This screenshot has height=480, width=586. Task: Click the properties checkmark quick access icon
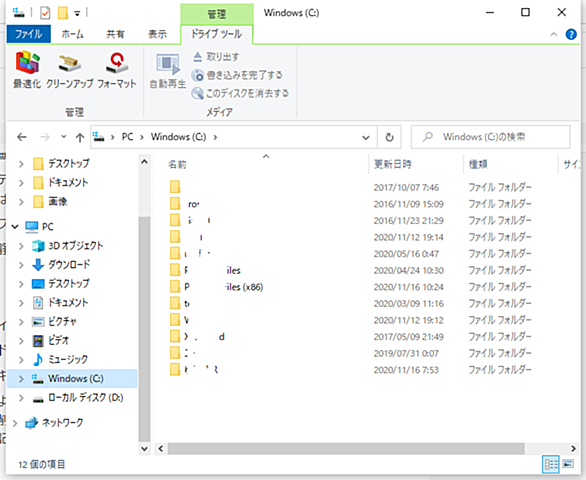45,13
